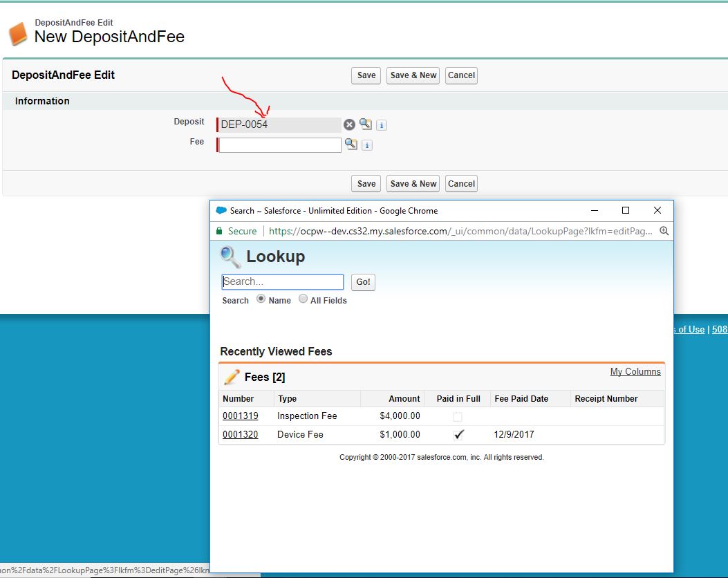Viewport: 728px width, 578px height.
Task: Click the Paid in Full checkbox for Inspection Fee
Action: (458, 416)
